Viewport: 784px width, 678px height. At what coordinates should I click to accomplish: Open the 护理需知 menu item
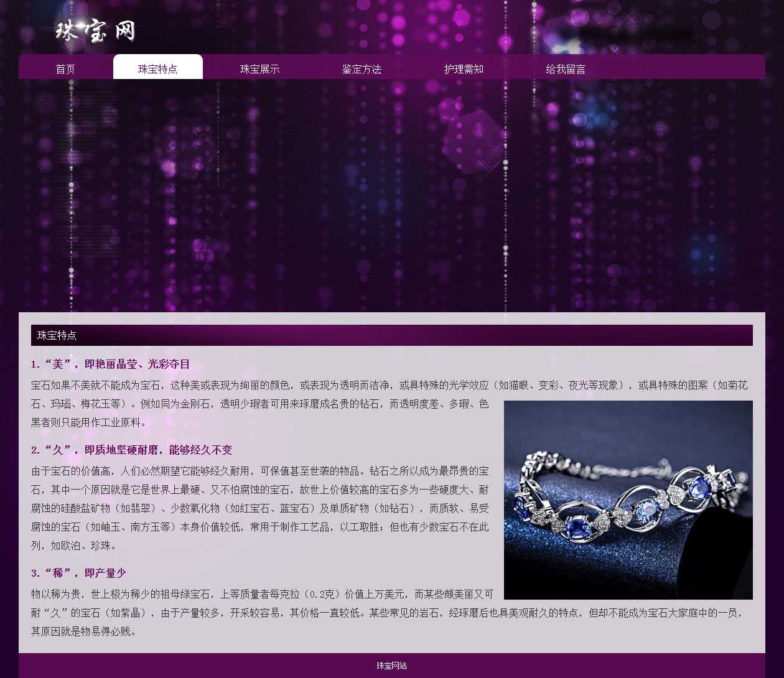(x=464, y=69)
